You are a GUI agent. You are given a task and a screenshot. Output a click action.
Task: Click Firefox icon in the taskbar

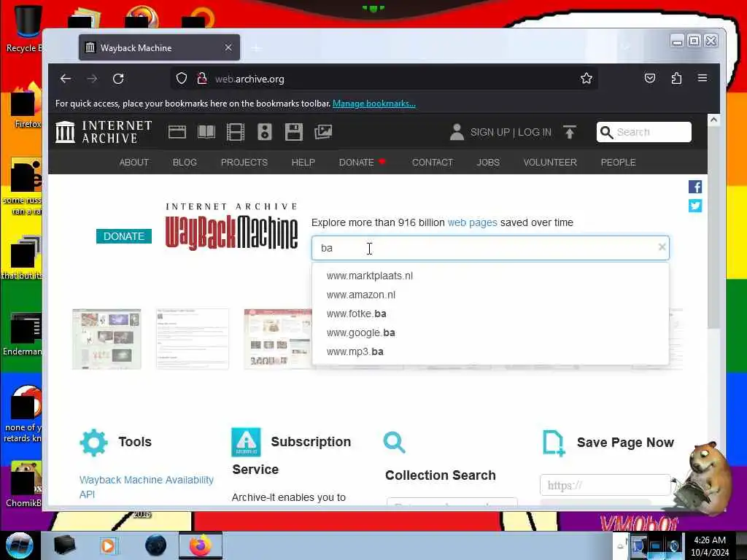point(201,545)
